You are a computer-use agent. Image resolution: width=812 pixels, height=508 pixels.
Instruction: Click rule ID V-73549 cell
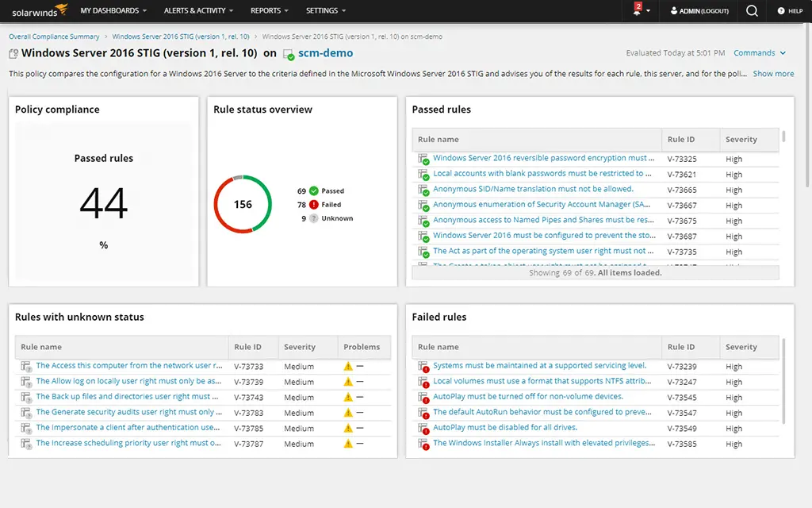681,429
